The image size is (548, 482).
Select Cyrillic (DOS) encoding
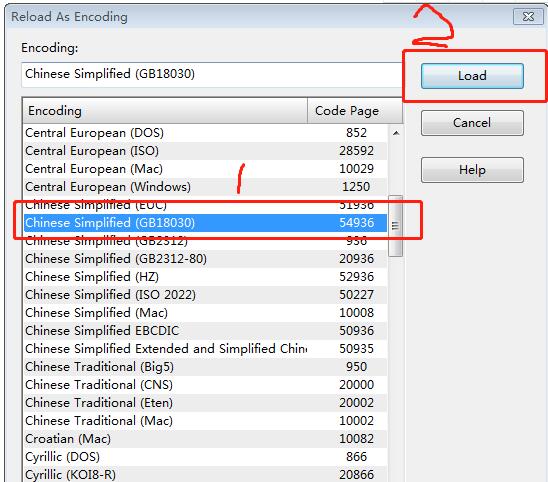[x=205, y=457]
